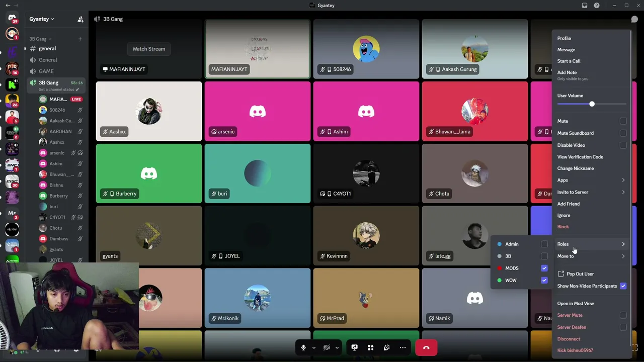This screenshot has width=644, height=362.
Task: Expand the Apps submenu
Action: click(591, 180)
